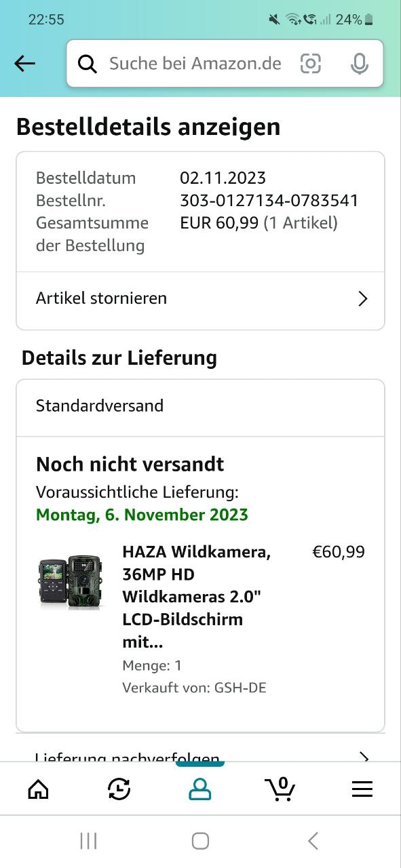
Task: Start voice search with microphone icon
Action: (x=359, y=64)
